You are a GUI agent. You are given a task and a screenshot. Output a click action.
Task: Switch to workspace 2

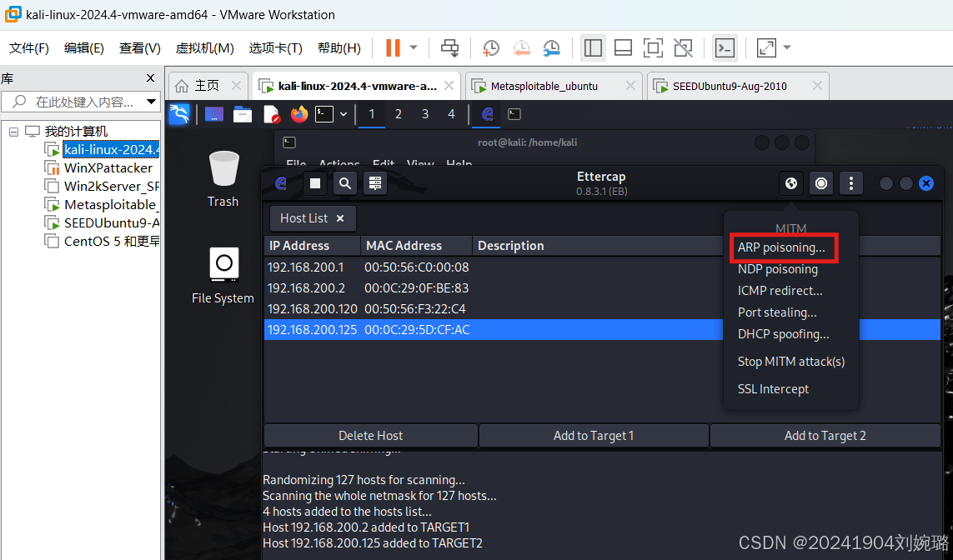pyautogui.click(x=398, y=114)
